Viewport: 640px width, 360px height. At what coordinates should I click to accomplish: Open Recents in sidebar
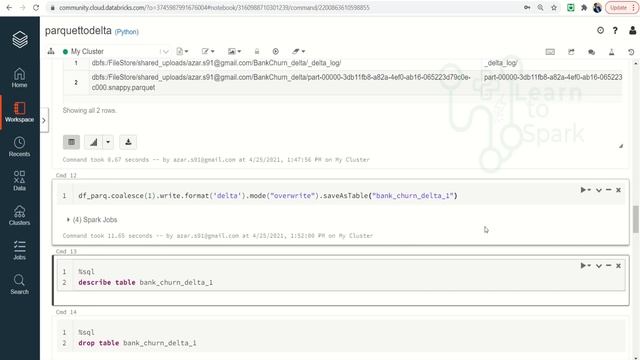click(x=19, y=147)
